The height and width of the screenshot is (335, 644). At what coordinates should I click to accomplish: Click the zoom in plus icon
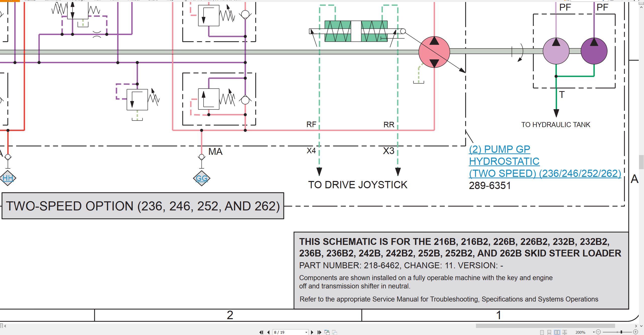(635, 332)
